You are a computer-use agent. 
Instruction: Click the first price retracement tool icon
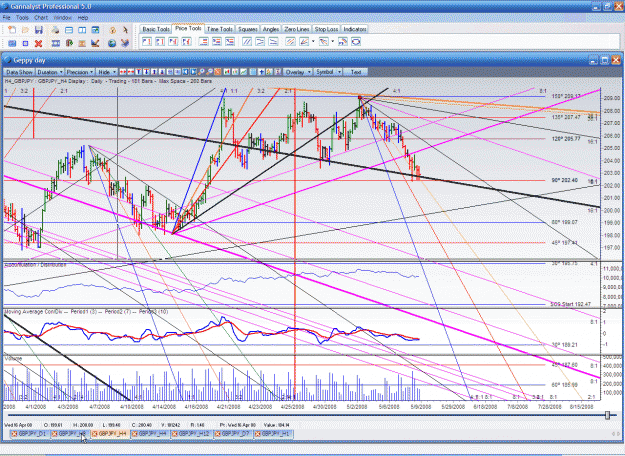147,41
